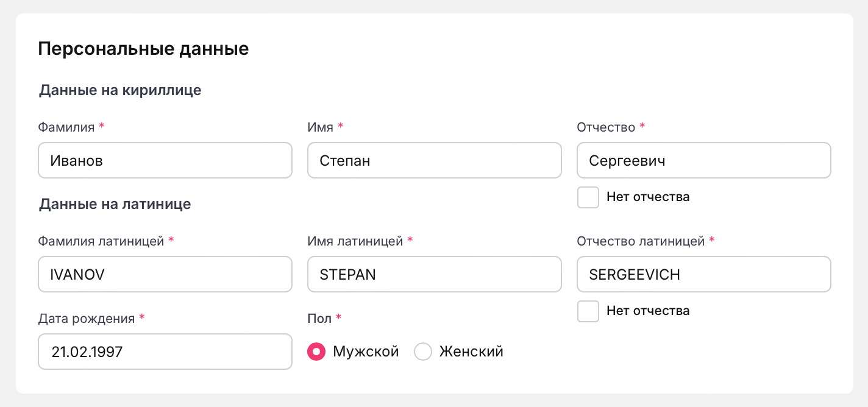The width and height of the screenshot is (868, 407).
Task: Enable Нет отчества checkbox below SERGEEVICH field
Action: (x=588, y=311)
